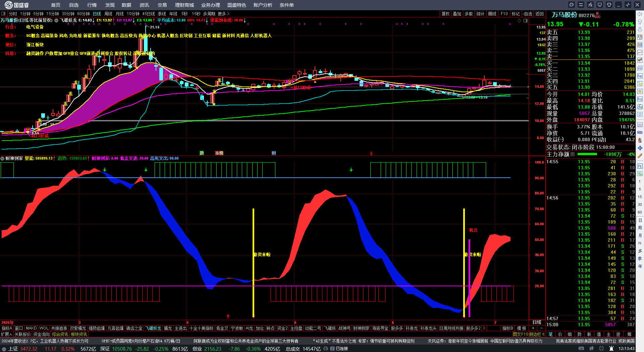Open the message center chat icon
This screenshot has height=352, width=644.
pos(572,5)
